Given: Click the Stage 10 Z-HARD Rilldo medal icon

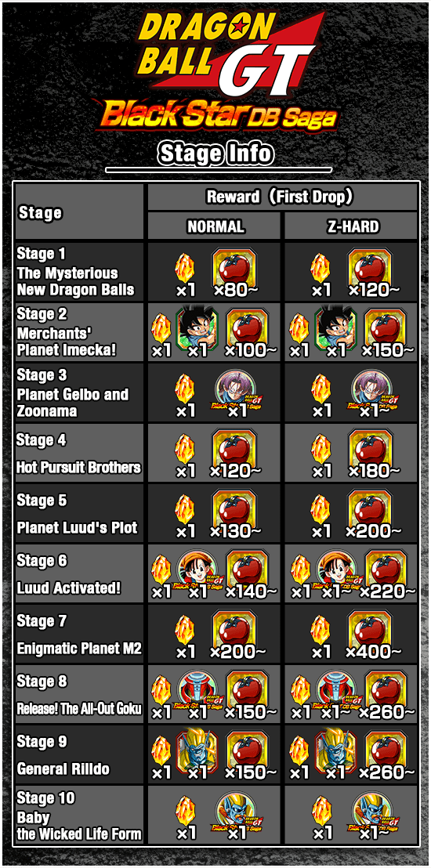Looking at the screenshot, I should coord(371,812).
